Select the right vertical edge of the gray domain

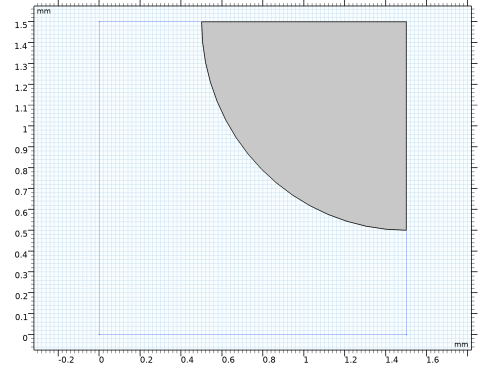click(x=406, y=126)
